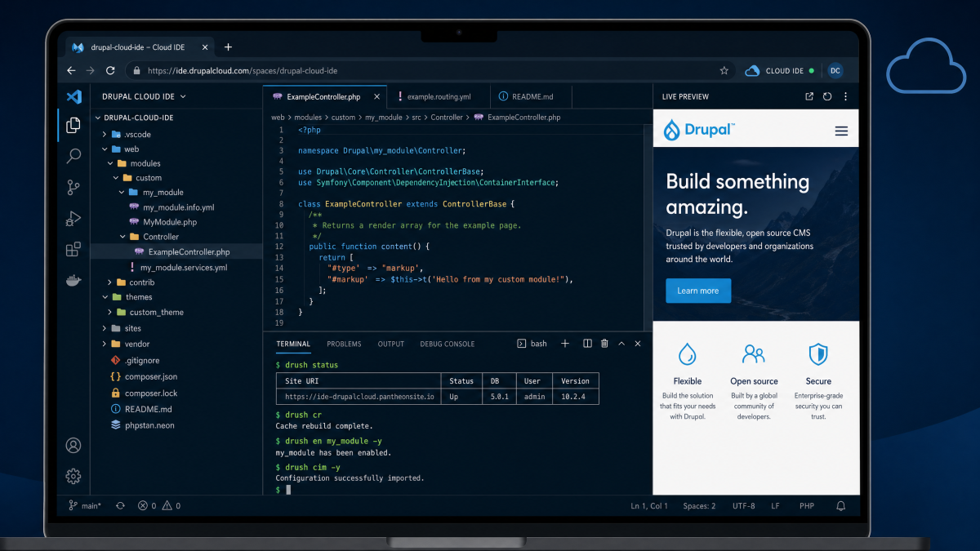The height and width of the screenshot is (551, 980).
Task: Go forward with browser forward arrow
Action: [91, 71]
